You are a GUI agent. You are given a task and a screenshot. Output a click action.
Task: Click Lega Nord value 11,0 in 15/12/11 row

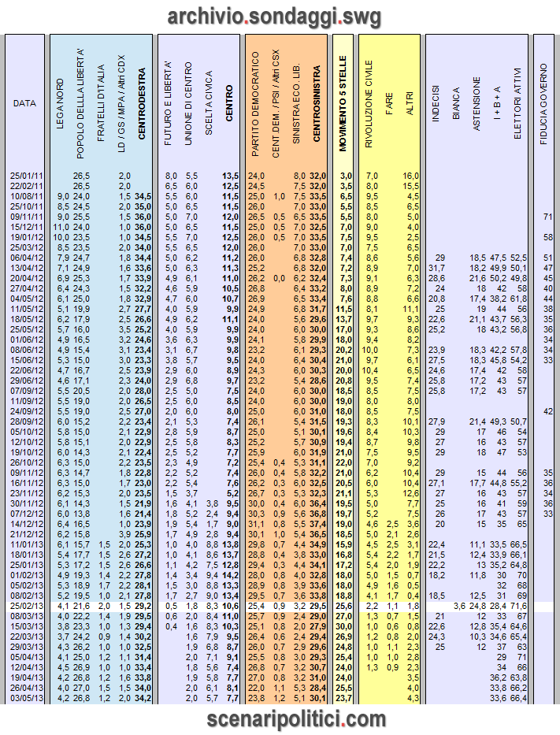pyautogui.click(x=61, y=227)
